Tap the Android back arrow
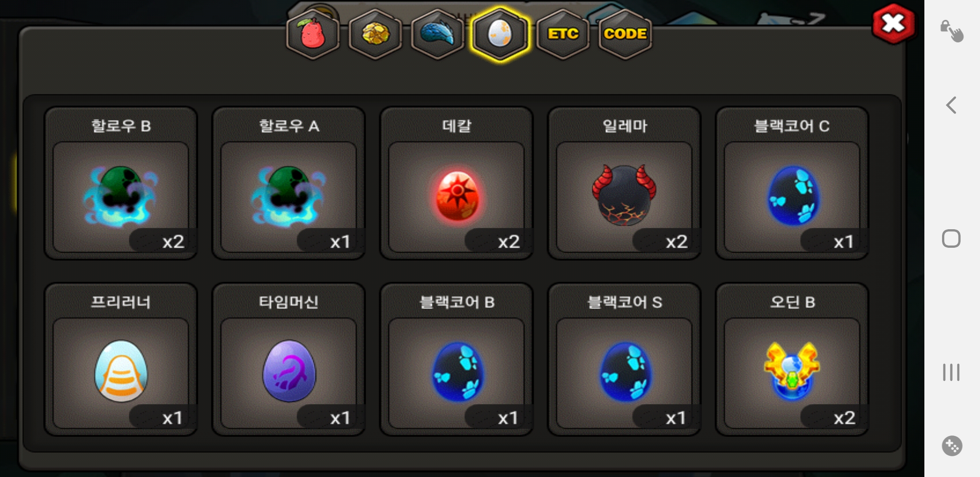 click(951, 105)
